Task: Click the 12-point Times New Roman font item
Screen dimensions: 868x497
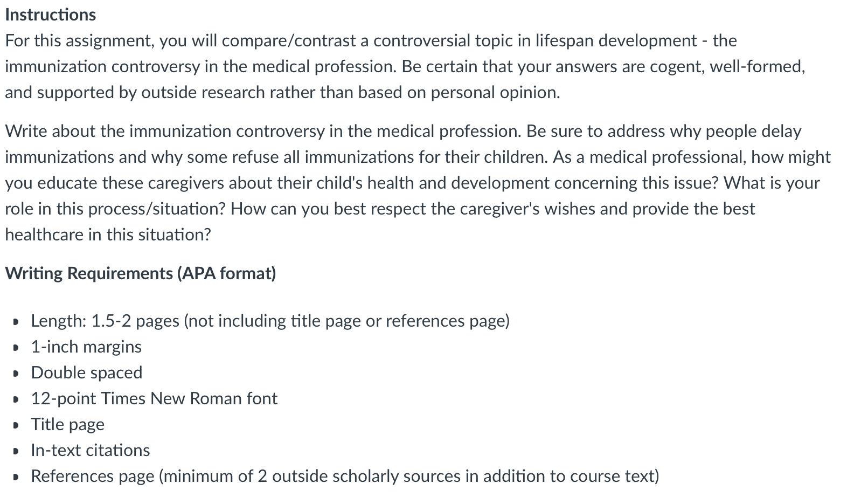Action: (154, 398)
